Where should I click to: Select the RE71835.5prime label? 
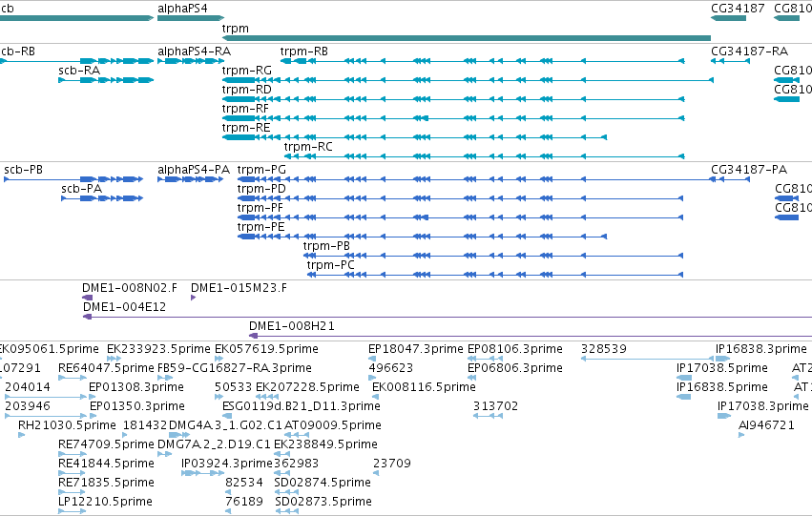pos(106,484)
